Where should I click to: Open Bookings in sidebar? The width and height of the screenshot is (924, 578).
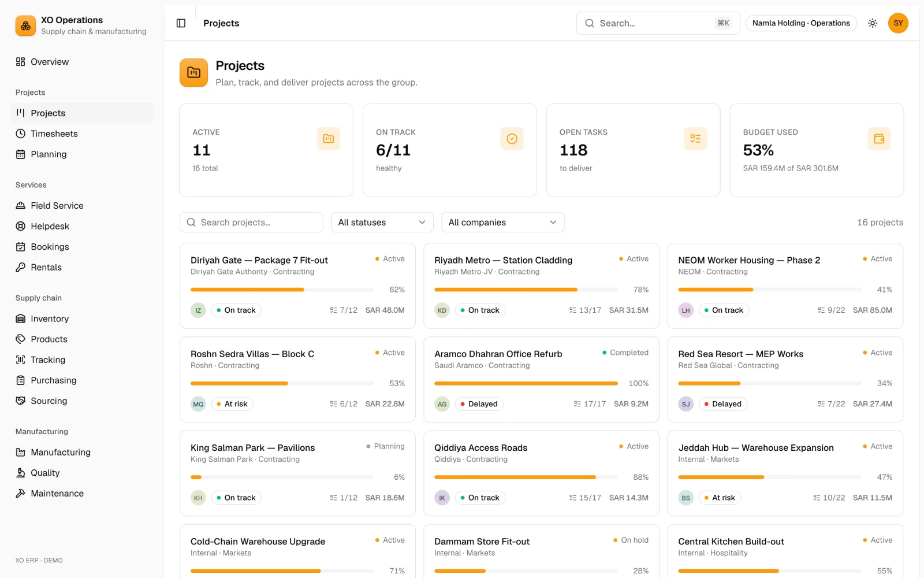(x=83, y=247)
